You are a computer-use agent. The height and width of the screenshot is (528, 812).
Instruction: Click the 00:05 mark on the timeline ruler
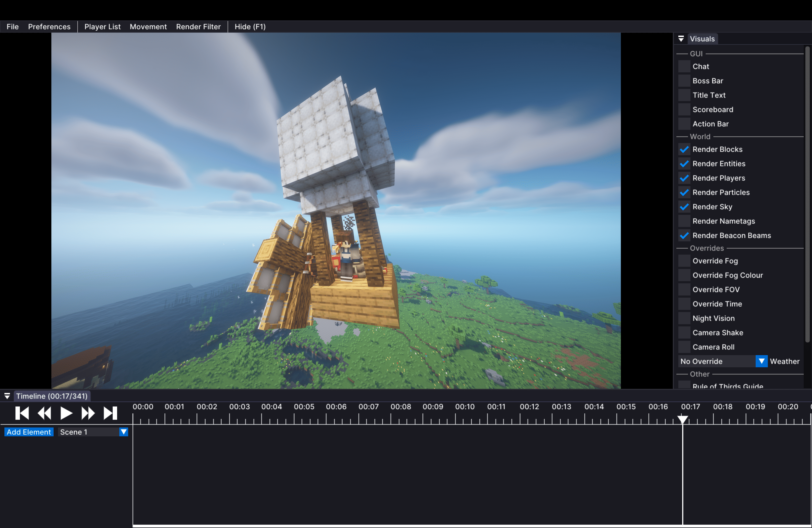click(x=304, y=406)
